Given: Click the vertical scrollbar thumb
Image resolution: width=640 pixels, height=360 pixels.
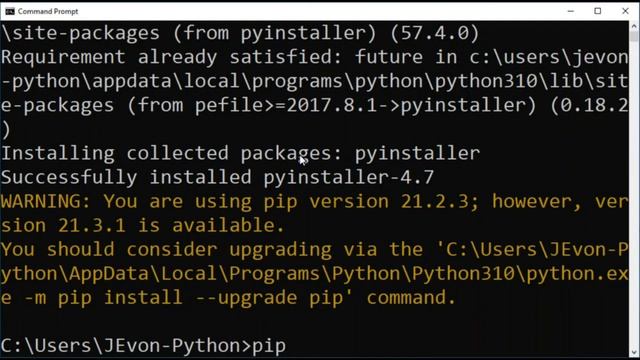Looking at the screenshot, I should 634,36.
